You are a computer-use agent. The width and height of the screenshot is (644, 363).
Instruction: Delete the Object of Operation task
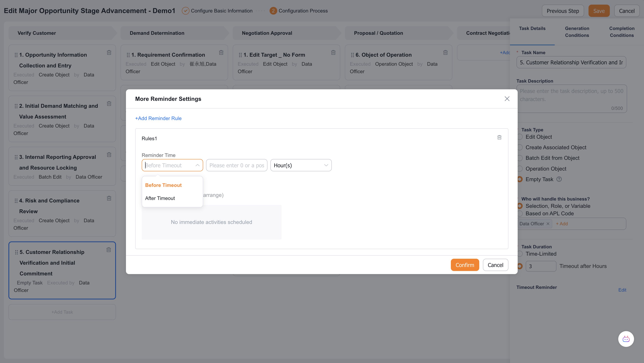tap(445, 52)
